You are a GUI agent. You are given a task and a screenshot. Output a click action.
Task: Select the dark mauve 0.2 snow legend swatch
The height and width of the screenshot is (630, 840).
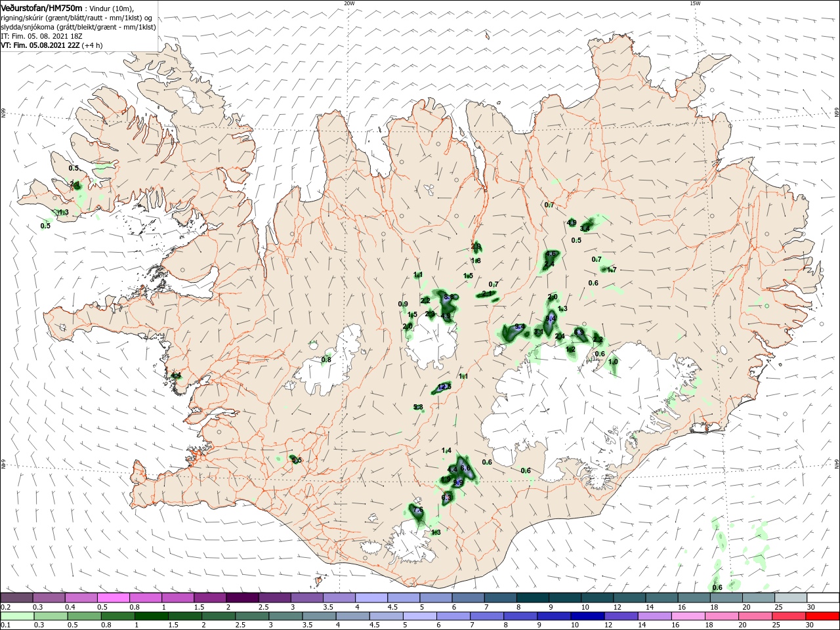tap(17, 597)
